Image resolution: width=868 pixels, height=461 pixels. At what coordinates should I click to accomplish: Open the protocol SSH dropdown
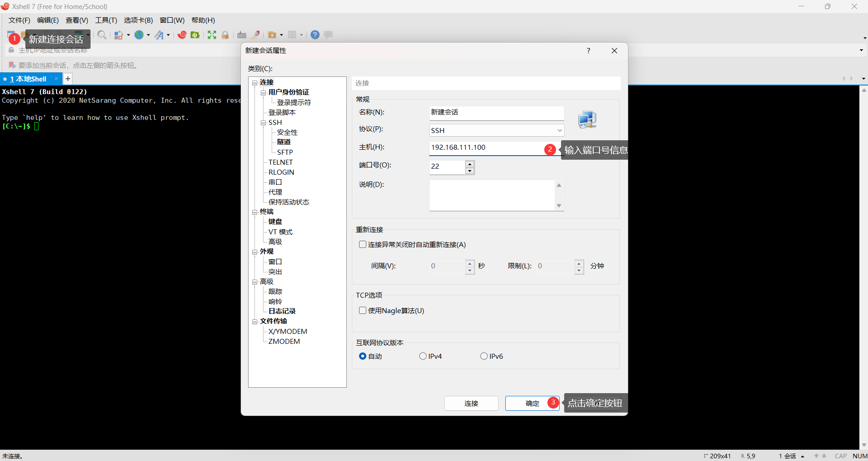tap(496, 131)
